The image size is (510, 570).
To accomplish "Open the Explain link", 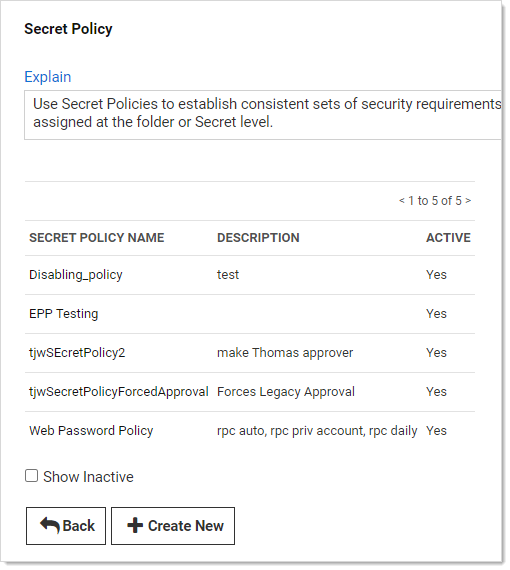I will (x=48, y=77).
